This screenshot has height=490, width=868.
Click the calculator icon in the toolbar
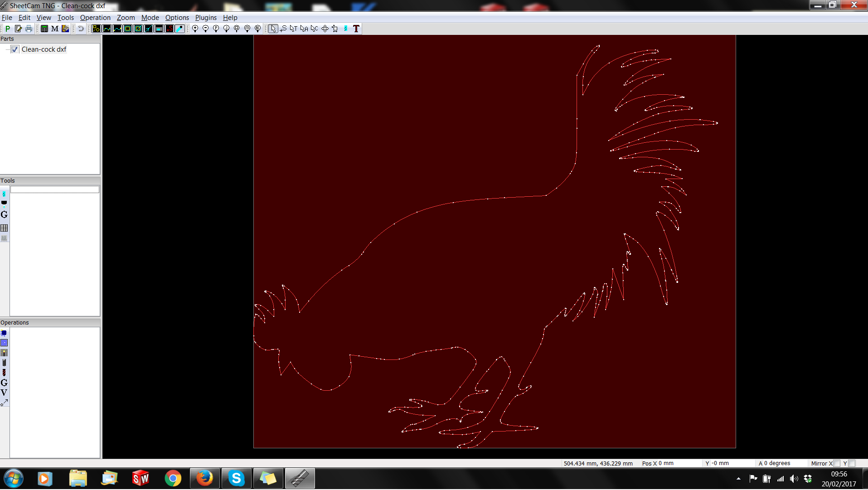pos(44,29)
